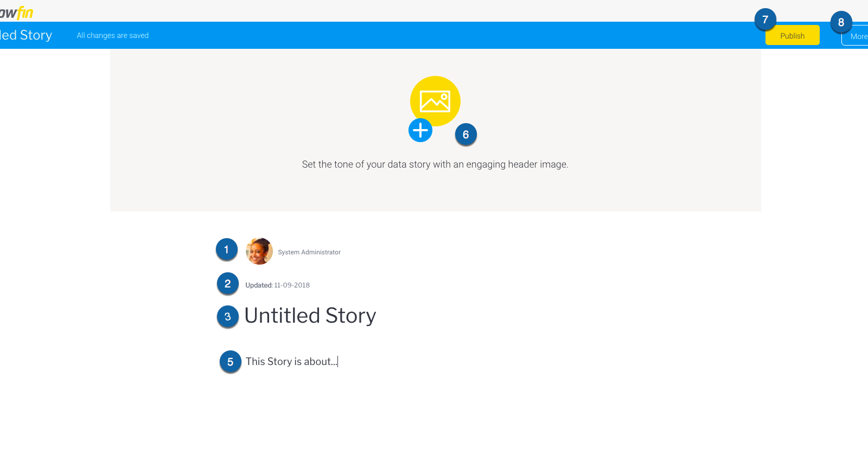Click the blue plus add-image icon
868x467 pixels.
pos(420,130)
